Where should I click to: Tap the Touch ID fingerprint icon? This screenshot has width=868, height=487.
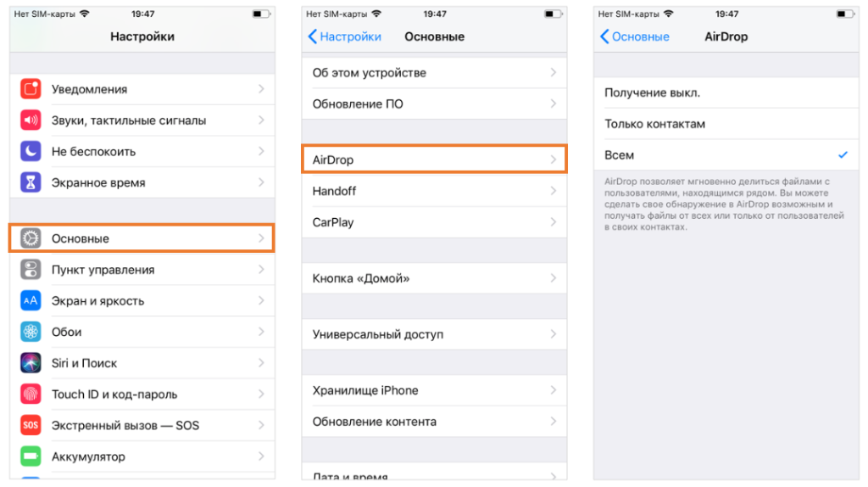pos(31,394)
